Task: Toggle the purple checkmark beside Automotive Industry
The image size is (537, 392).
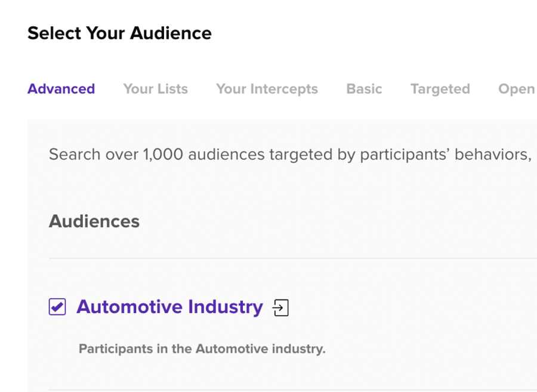Action: pos(57,307)
